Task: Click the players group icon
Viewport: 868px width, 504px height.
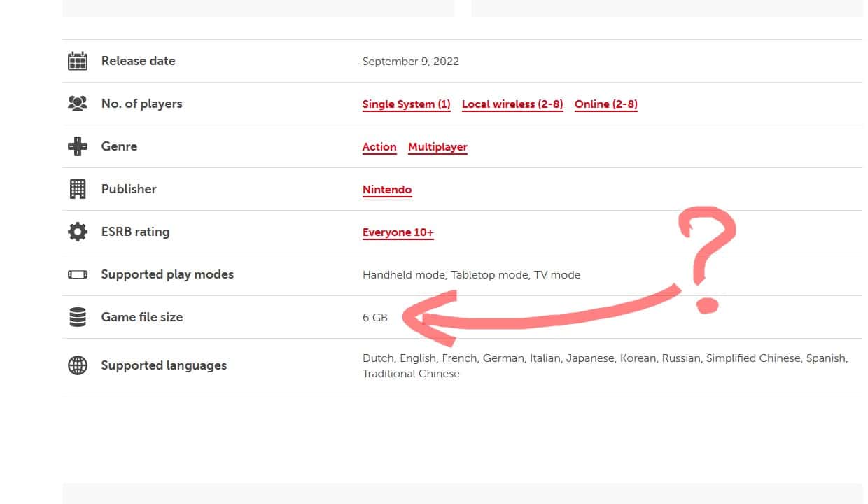Action: coord(78,104)
